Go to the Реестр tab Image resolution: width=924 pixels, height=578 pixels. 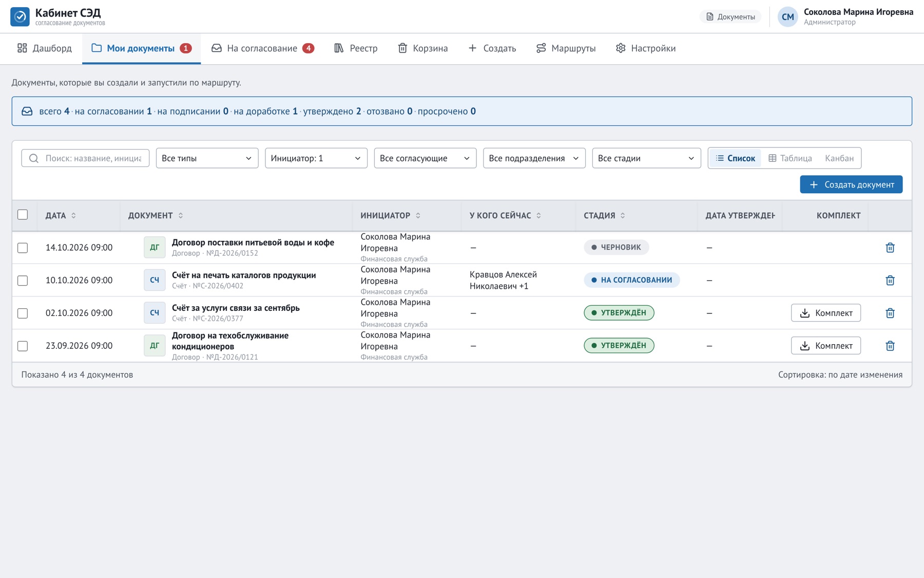click(x=356, y=48)
